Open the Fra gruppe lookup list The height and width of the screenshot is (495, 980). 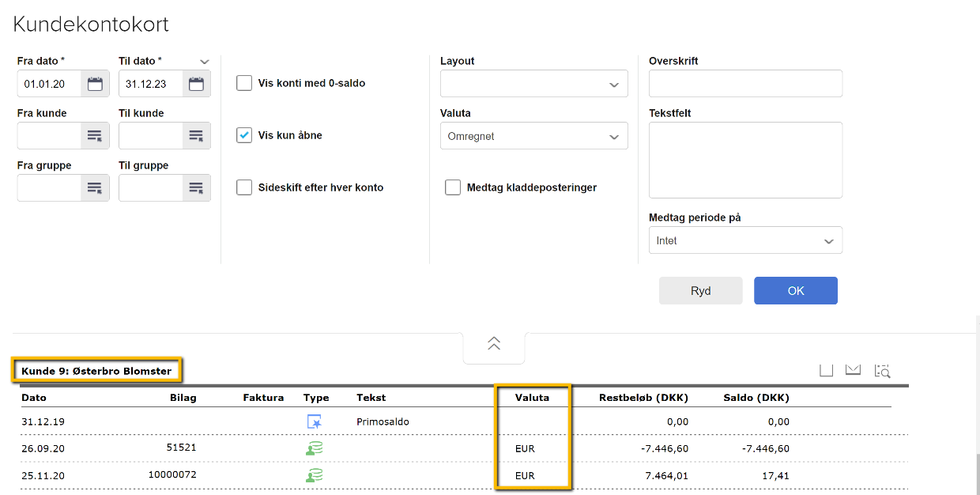tap(95, 188)
